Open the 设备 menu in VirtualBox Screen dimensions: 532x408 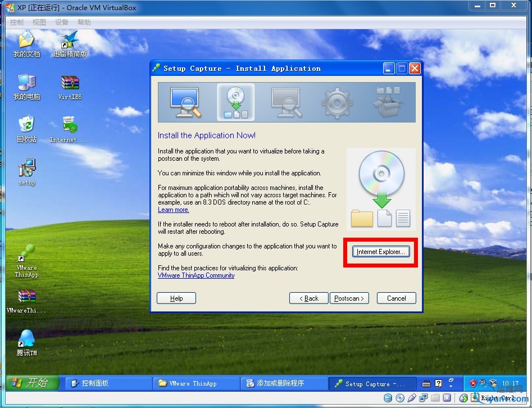(x=61, y=22)
